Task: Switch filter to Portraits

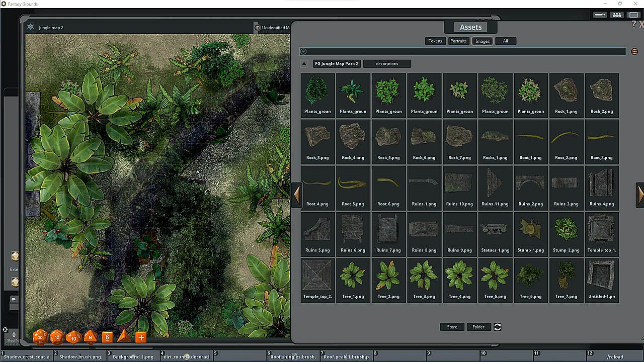Action: coord(458,41)
